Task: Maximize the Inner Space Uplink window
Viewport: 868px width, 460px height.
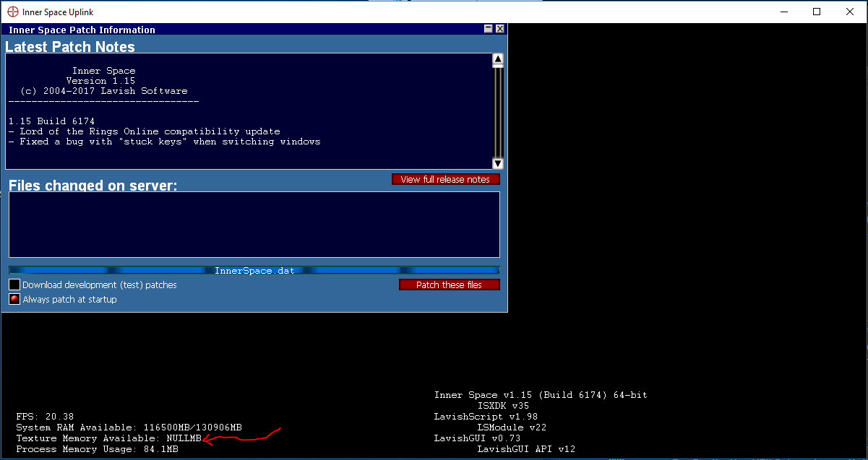Action: pos(817,12)
